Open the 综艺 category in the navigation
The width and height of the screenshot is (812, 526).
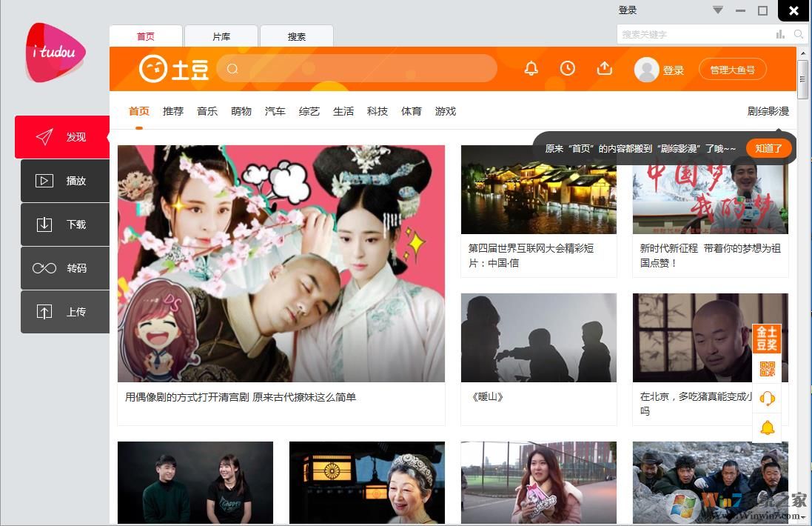point(309,110)
